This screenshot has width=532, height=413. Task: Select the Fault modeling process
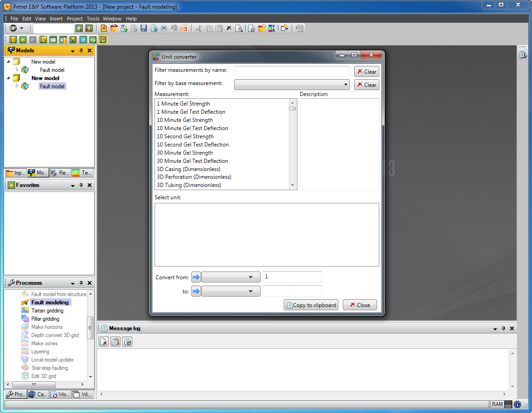click(50, 302)
